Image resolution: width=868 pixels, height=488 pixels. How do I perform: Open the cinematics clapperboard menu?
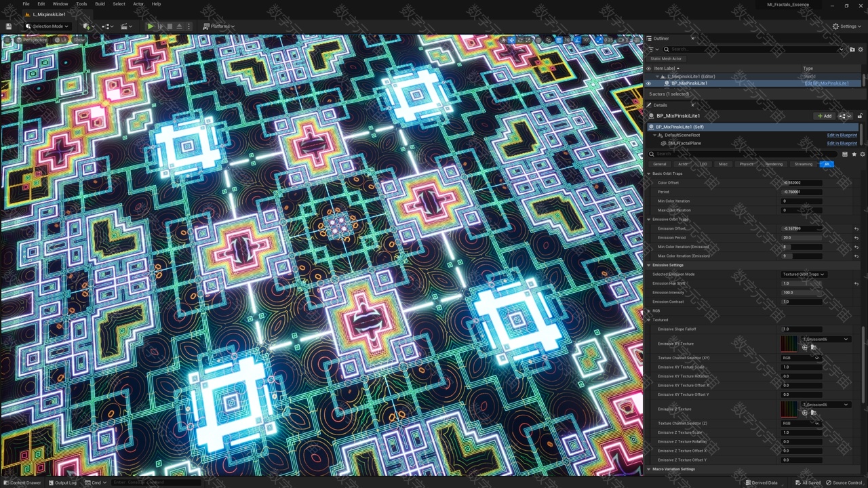(x=126, y=26)
